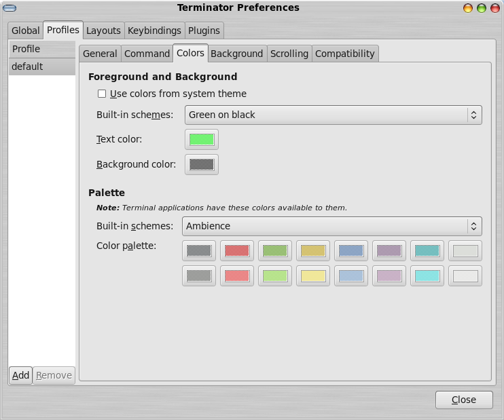Open the window menu icon in title bar

[10, 8]
